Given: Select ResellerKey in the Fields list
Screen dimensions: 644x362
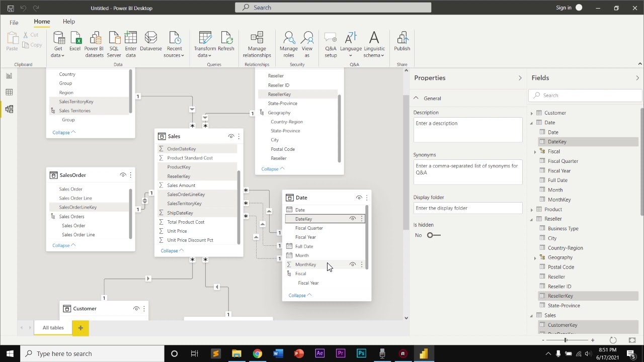Looking at the screenshot, I should coord(560,296).
